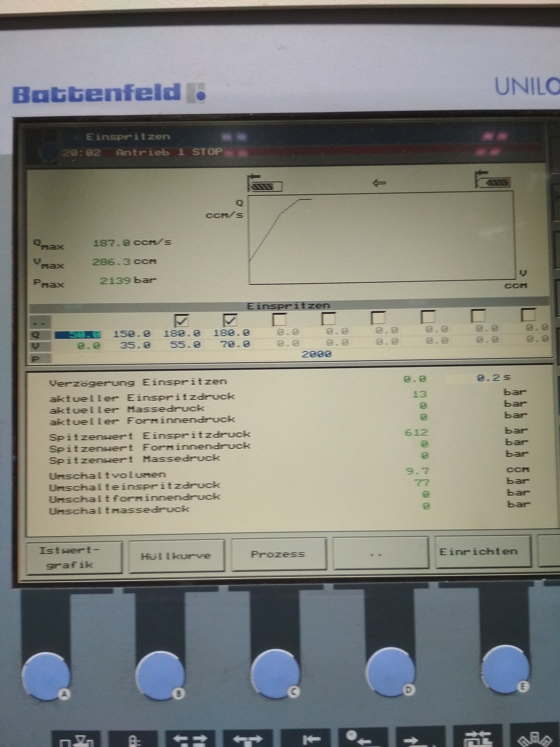Viewport: 560px width, 747px height.
Task: Enable the first unchecked stage checkbox
Action: point(279,319)
